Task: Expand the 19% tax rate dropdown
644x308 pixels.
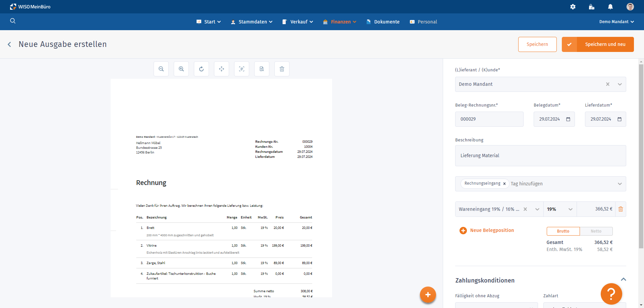Action: [x=570, y=209]
